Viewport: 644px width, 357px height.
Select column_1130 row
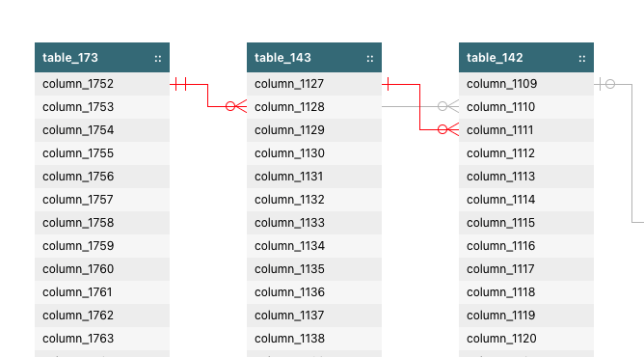coord(314,153)
